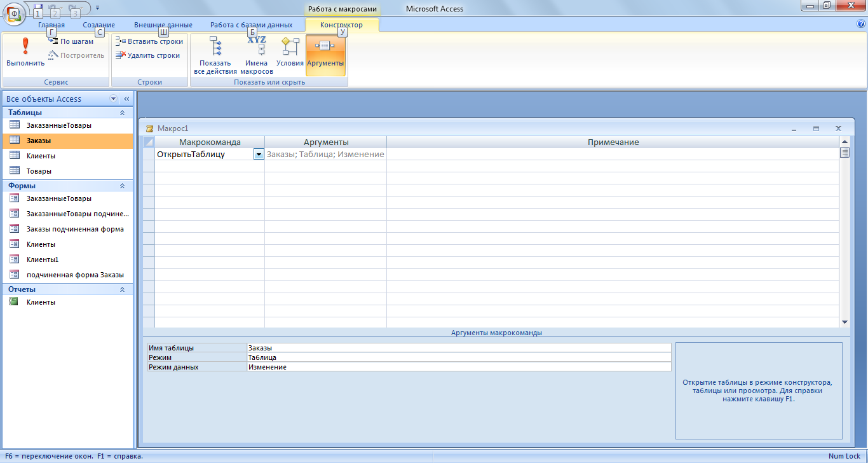Toggle Показать все действия
The height and width of the screenshot is (463, 868).
tap(215, 55)
